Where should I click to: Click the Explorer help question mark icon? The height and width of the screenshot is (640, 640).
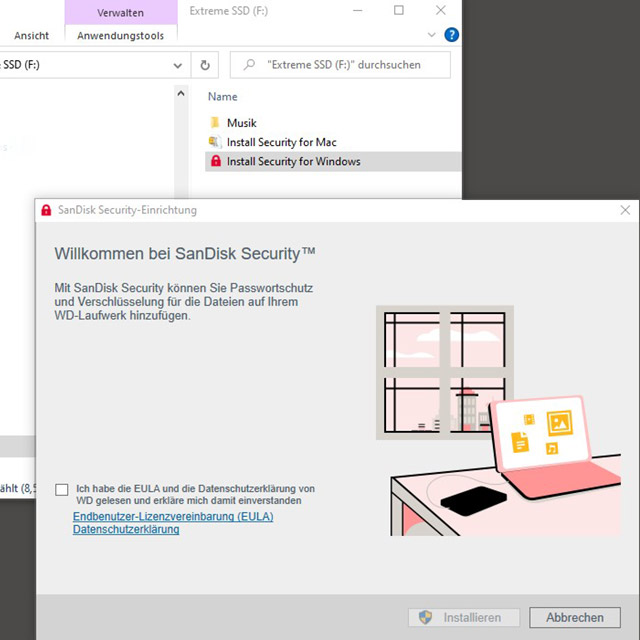451,34
